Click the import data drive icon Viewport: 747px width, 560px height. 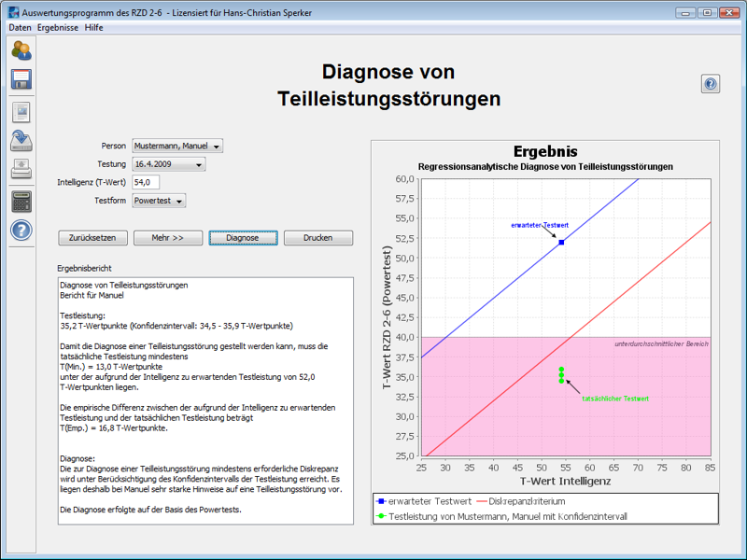[x=21, y=141]
